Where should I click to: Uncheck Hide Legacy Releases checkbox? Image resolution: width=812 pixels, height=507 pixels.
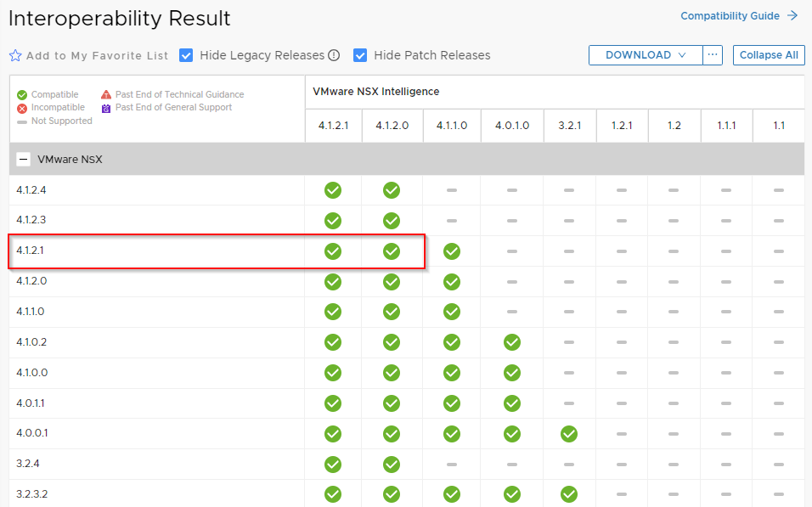pos(186,55)
